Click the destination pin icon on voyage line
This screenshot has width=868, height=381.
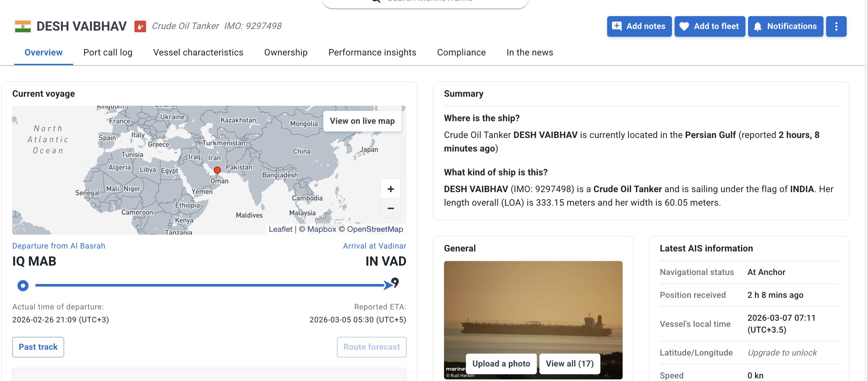[x=395, y=282]
